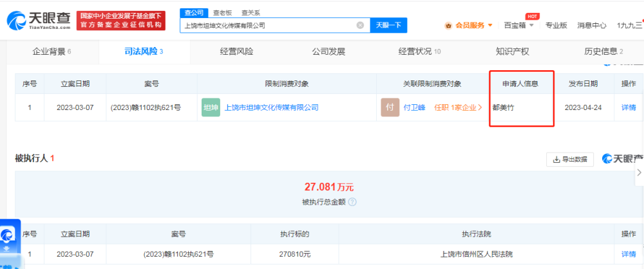Click the help icon beside 被执行总金额
This screenshot has height=269, width=644.
[352, 202]
